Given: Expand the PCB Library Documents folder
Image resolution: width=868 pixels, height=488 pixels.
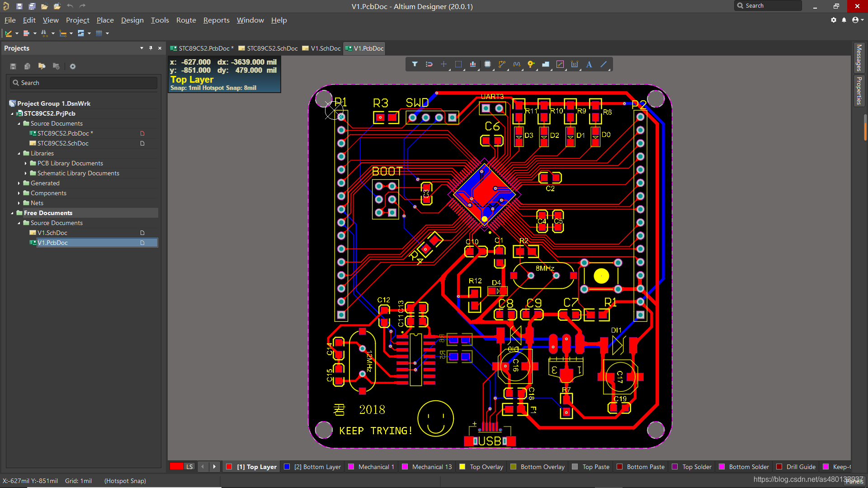Looking at the screenshot, I should click(26, 163).
